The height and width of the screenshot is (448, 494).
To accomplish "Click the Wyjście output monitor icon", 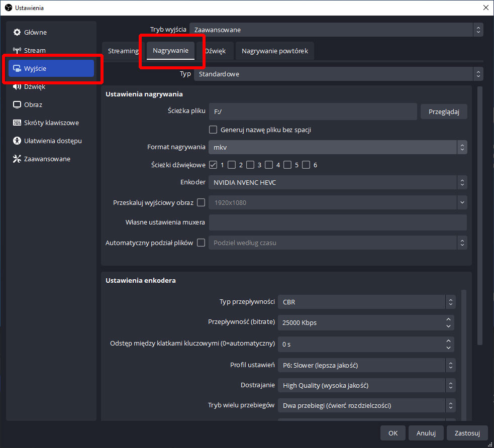I will [x=17, y=69].
